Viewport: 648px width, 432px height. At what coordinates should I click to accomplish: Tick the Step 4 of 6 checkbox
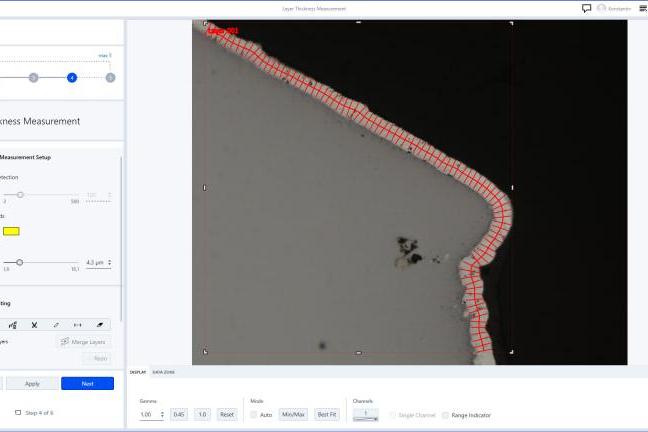17,412
